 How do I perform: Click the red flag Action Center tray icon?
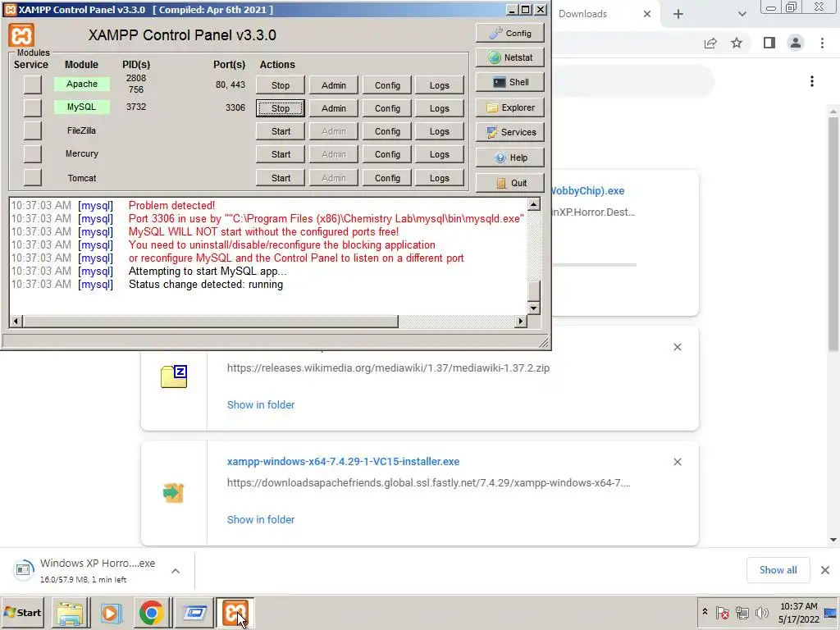coord(722,613)
